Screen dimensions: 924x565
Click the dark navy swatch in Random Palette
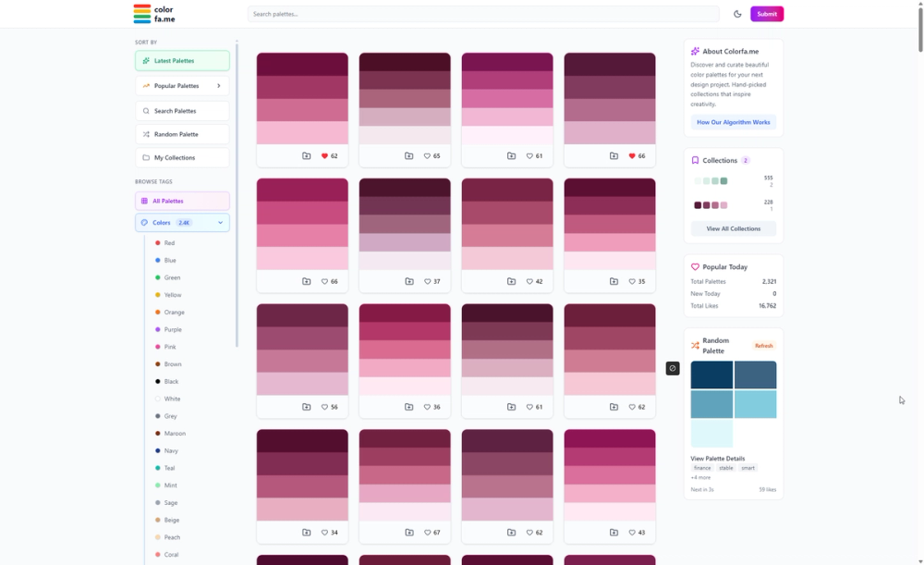point(711,376)
